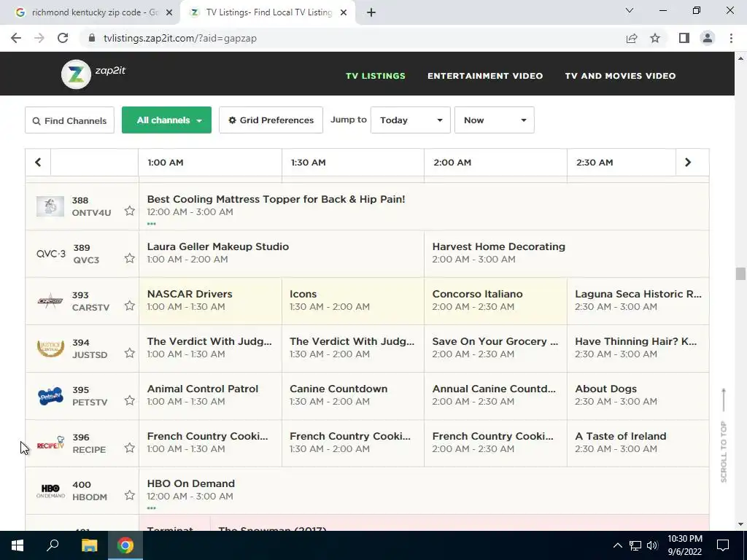Open File Explorer from taskbar

tap(89, 545)
